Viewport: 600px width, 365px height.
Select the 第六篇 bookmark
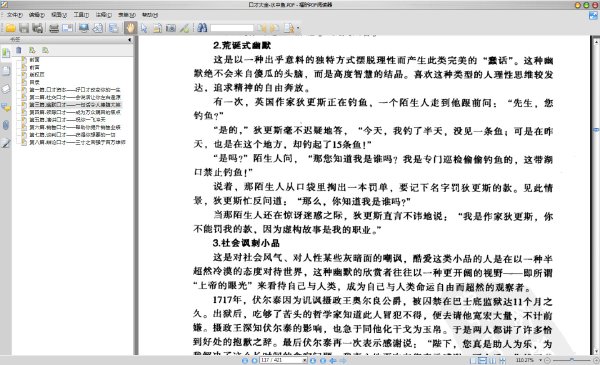[75, 127]
